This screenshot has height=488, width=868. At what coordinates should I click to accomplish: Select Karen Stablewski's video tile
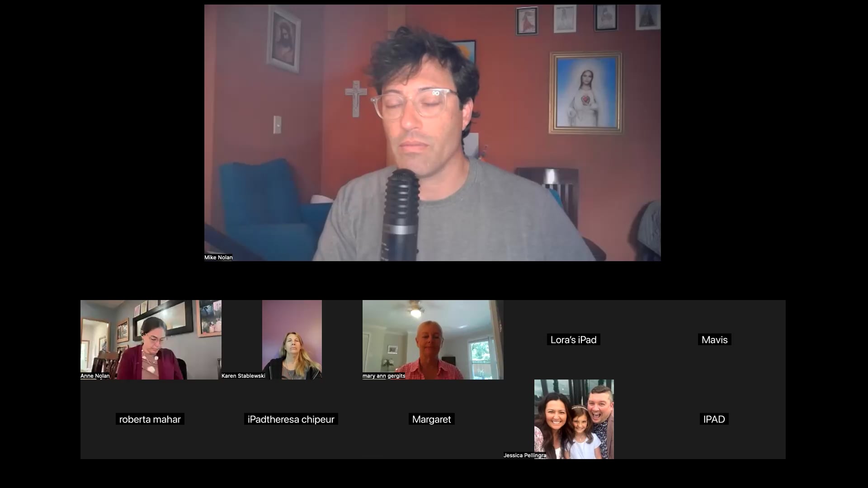coord(292,339)
